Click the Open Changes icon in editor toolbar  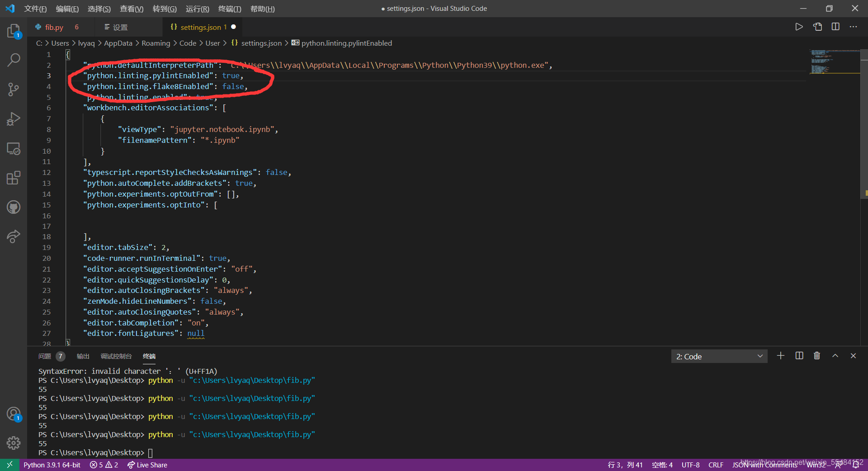pos(817,27)
